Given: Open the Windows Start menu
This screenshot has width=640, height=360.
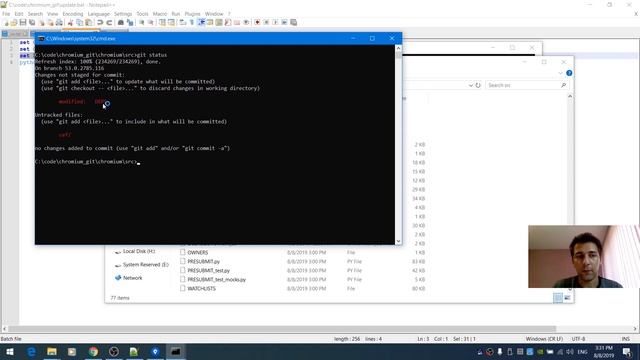Looking at the screenshot, I should pyautogui.click(x=10, y=351).
